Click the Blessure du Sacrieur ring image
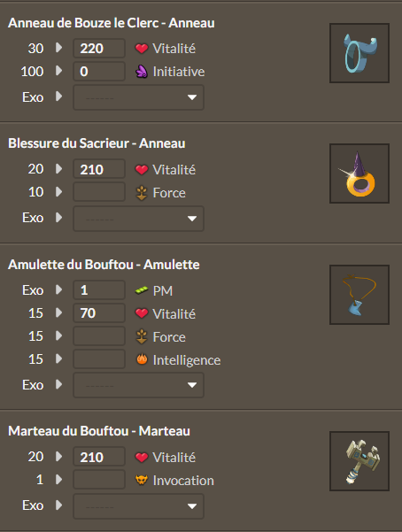 point(359,173)
